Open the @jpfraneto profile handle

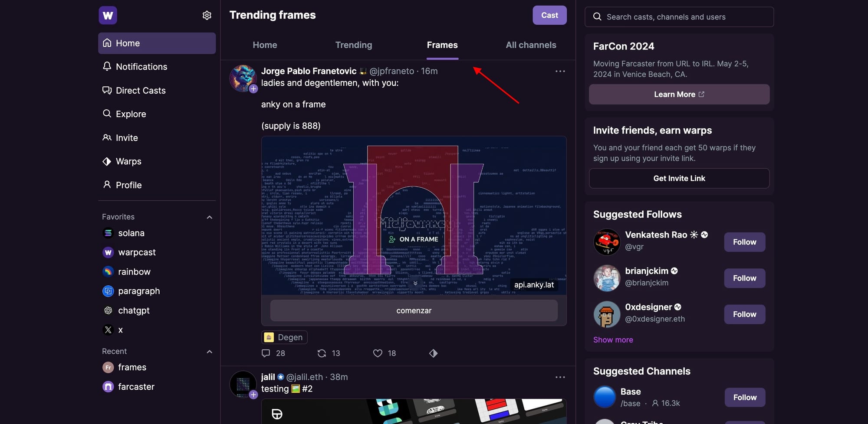coord(391,71)
